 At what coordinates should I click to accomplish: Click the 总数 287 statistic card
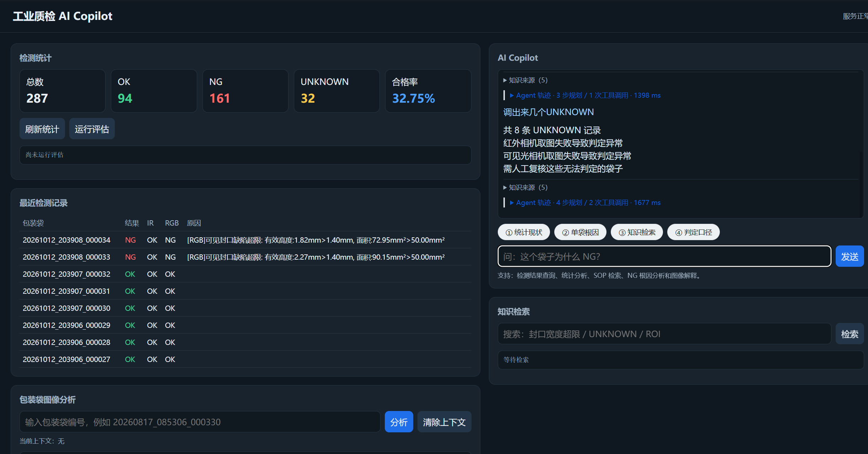pos(63,91)
